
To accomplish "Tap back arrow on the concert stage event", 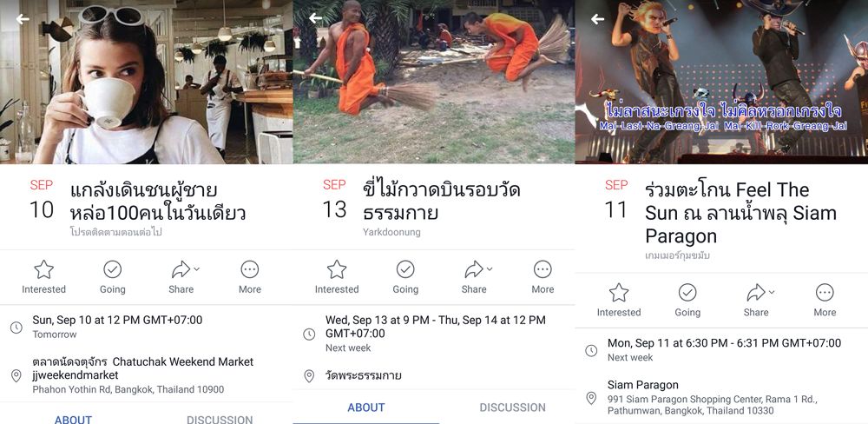I will (598, 19).
